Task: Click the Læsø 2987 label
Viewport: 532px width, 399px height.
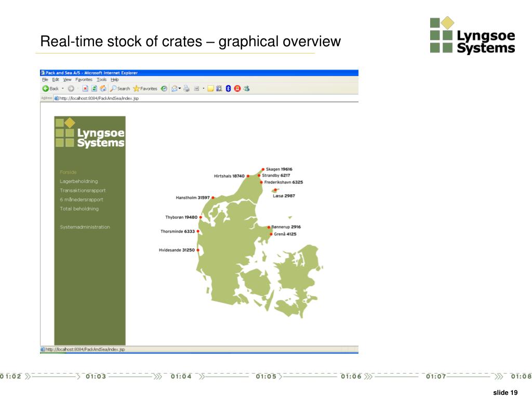Action: tap(284, 196)
